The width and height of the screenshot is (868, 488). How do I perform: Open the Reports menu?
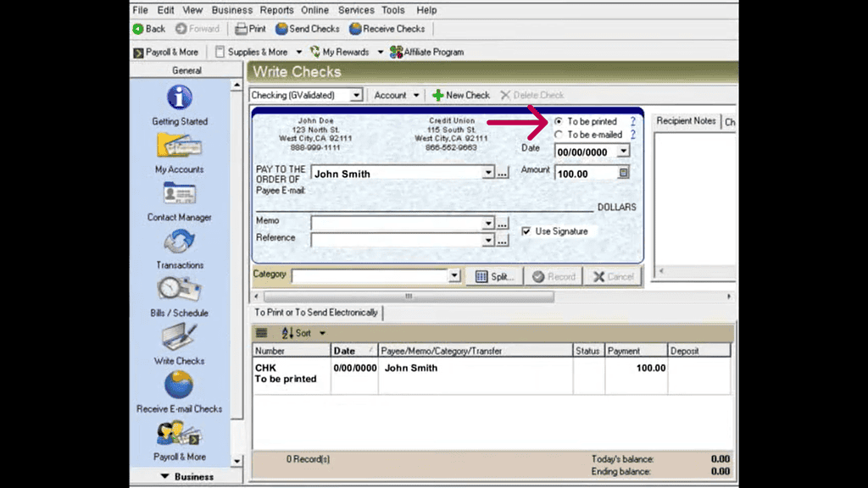[x=277, y=10]
